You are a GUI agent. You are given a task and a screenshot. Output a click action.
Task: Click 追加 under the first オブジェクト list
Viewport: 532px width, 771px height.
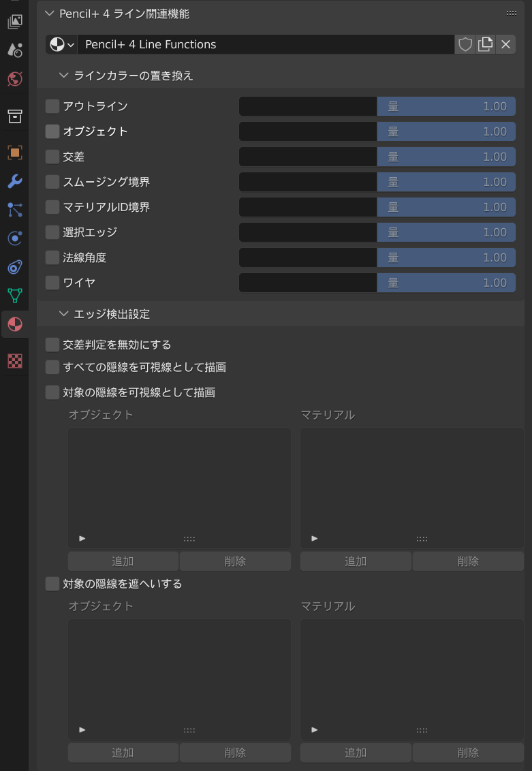tap(123, 561)
